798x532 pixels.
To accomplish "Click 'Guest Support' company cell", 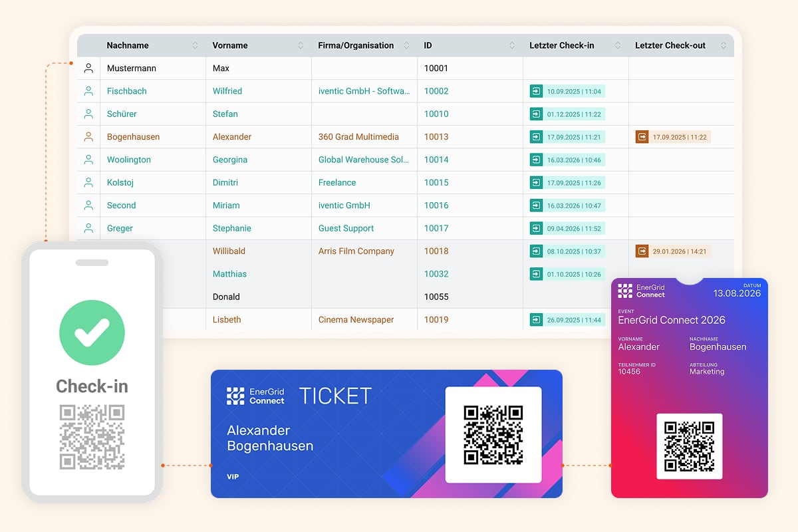I will point(346,228).
